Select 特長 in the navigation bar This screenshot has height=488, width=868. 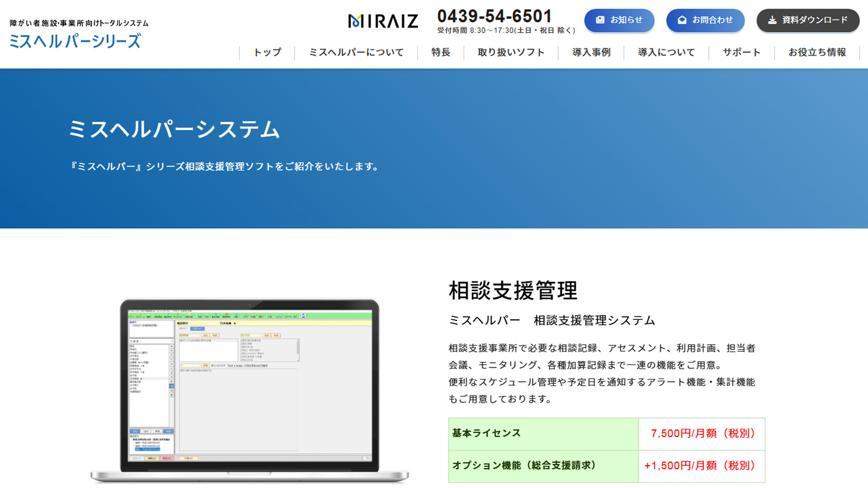point(440,53)
